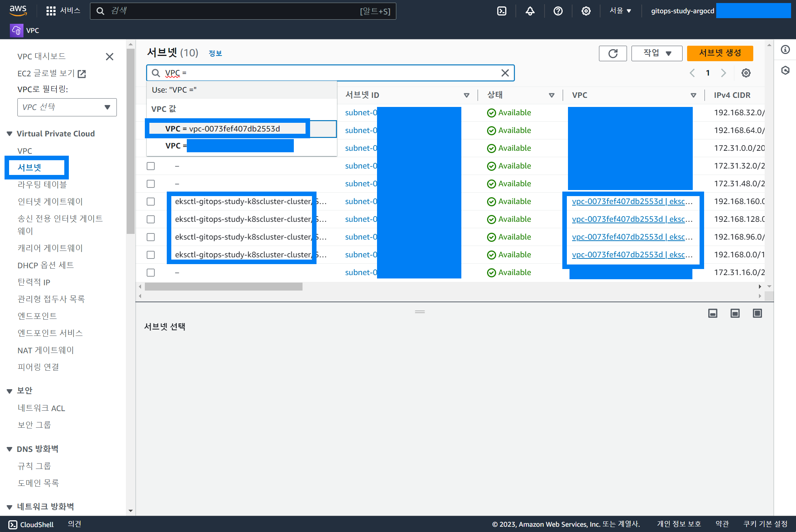The width and height of the screenshot is (796, 532).
Task: Open 라우팅 테이블 in the sidebar
Action: (x=42, y=184)
